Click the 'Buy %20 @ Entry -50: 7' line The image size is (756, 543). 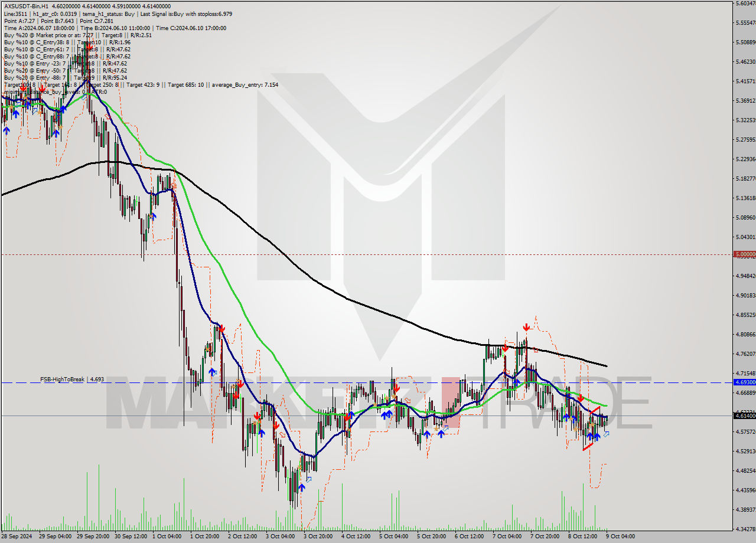[35, 70]
